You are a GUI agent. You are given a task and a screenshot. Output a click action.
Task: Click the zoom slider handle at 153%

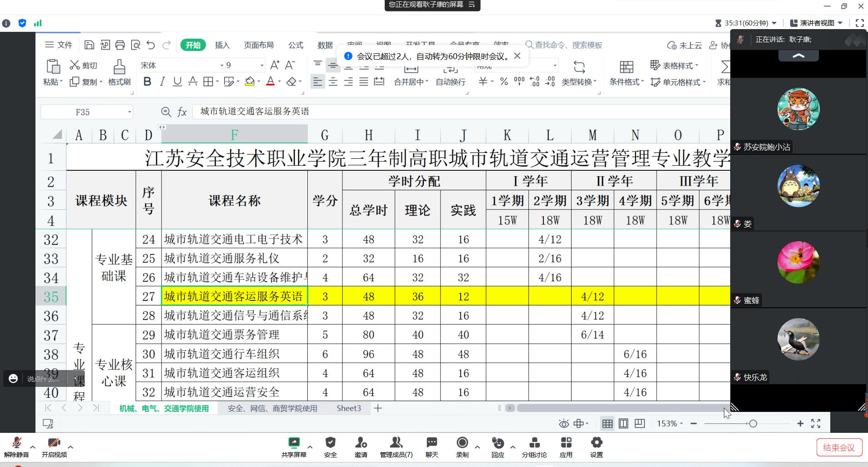click(753, 424)
